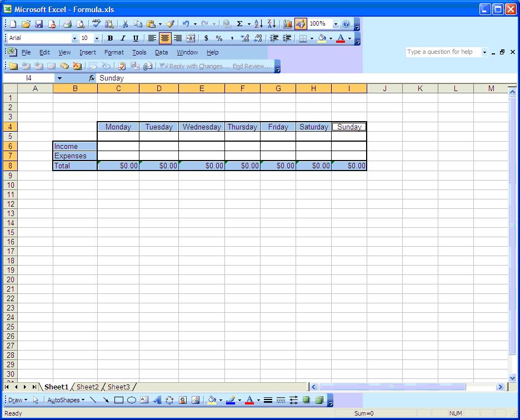The width and height of the screenshot is (520, 420).
Task: Select the Wednesday cell
Action: [x=202, y=127]
